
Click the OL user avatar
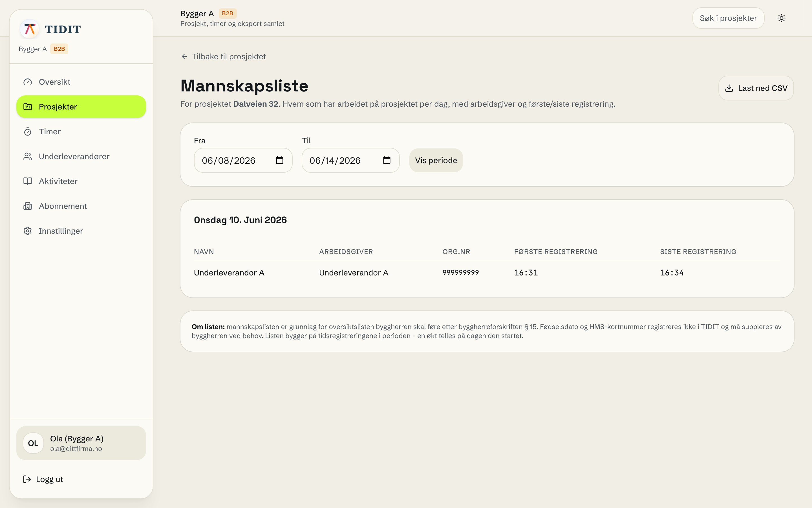click(33, 443)
